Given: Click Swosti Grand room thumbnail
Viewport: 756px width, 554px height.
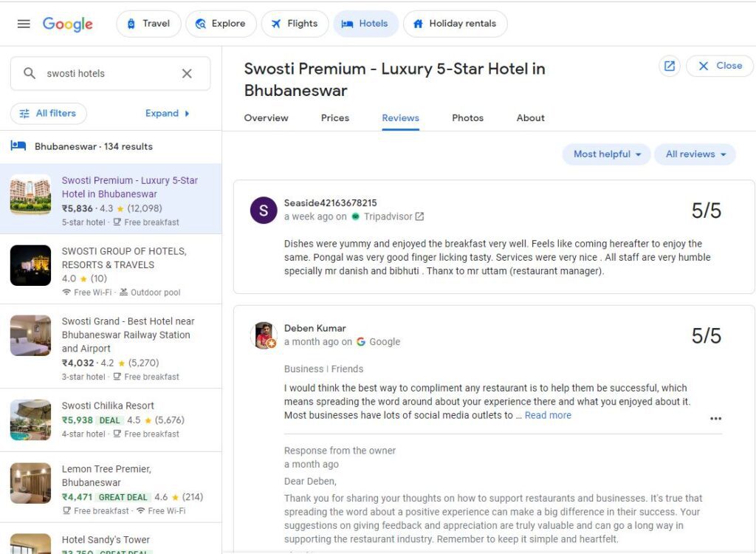Looking at the screenshot, I should (x=30, y=335).
